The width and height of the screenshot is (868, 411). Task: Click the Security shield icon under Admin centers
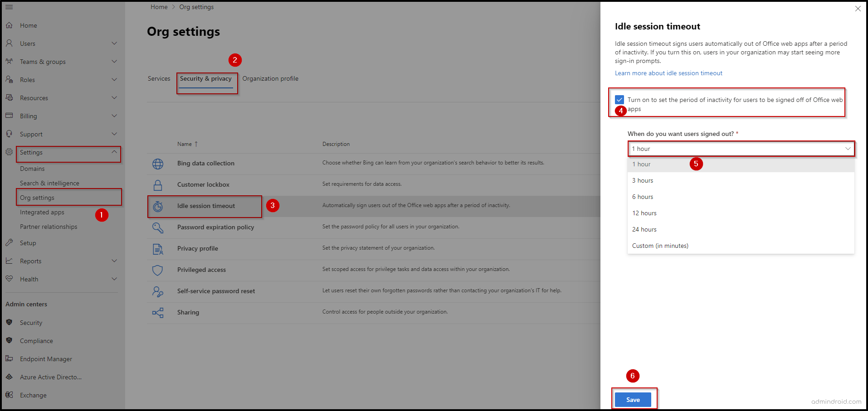tap(9, 322)
